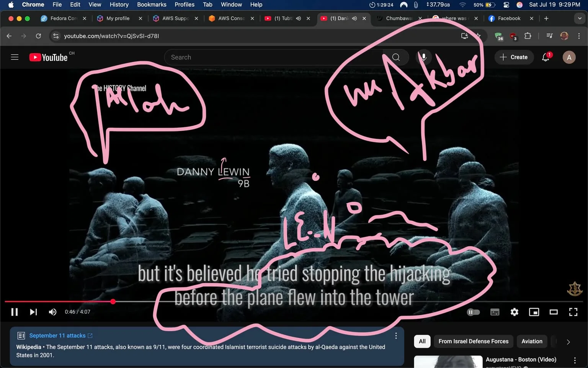Viewport: 588px width, 368px height.
Task: Go to the YouTube home logo
Action: tap(49, 57)
